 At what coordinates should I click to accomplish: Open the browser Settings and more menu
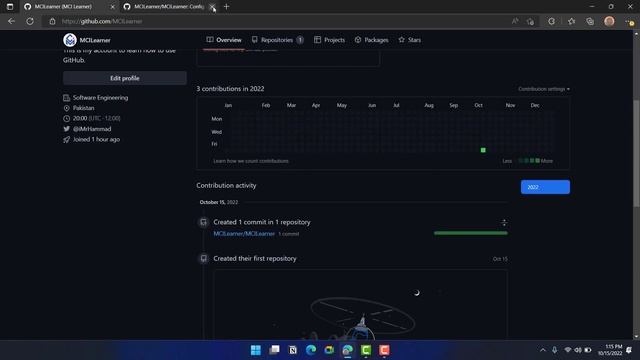coord(629,21)
